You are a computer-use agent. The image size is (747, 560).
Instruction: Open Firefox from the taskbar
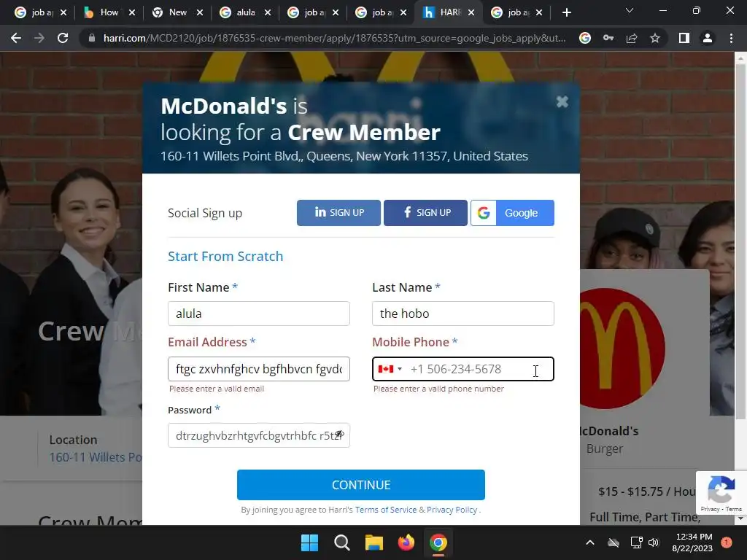click(406, 542)
